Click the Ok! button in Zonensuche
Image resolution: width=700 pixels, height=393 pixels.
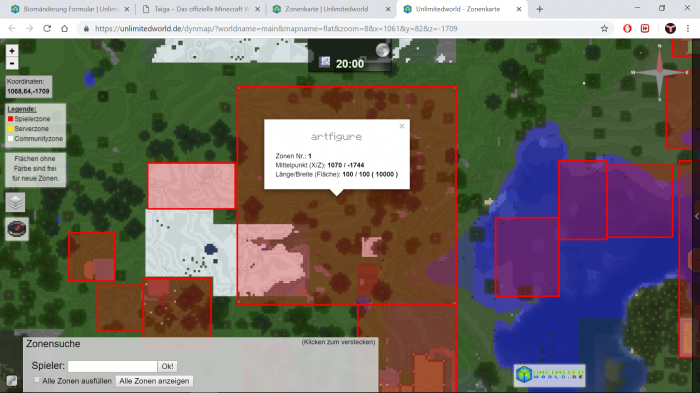167,366
